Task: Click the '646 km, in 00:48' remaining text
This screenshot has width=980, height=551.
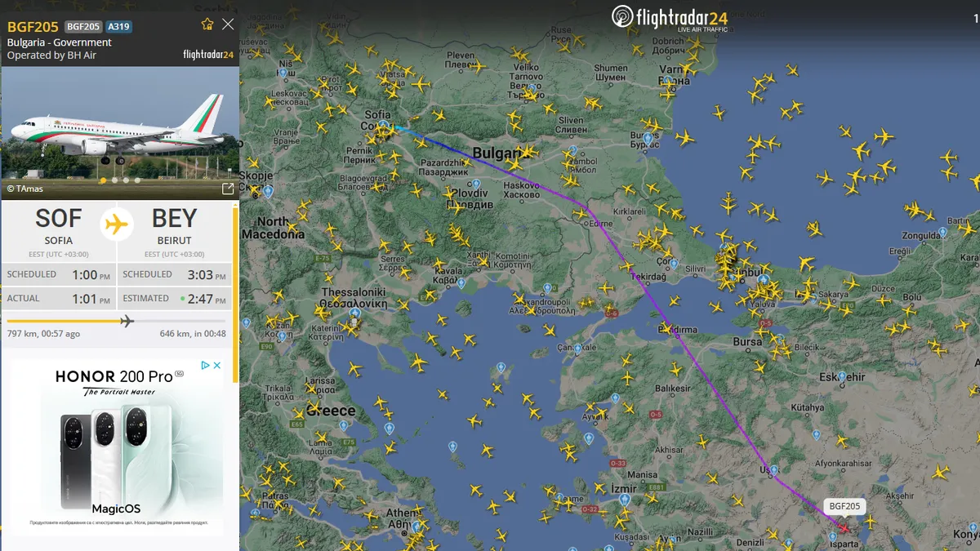Action: pyautogui.click(x=193, y=334)
